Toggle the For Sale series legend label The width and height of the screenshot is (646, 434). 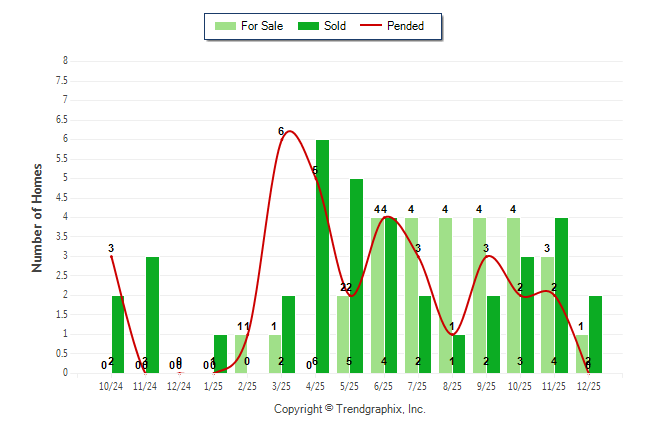click(x=262, y=26)
